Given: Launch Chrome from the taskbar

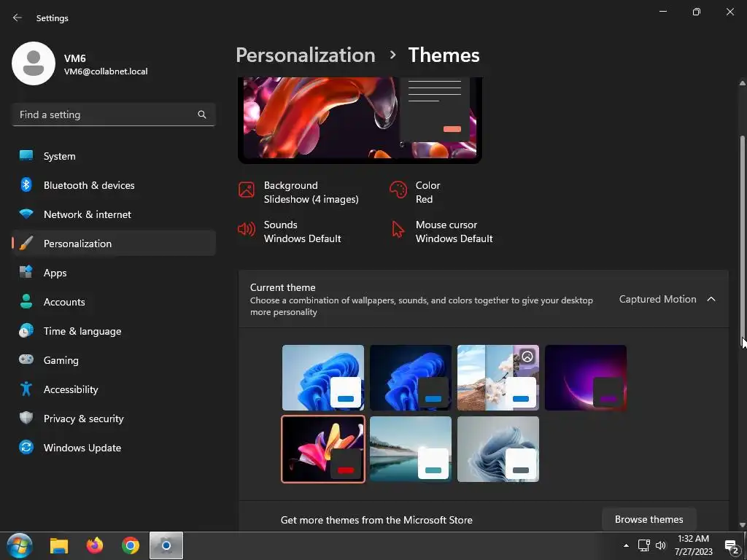Looking at the screenshot, I should click(130, 545).
